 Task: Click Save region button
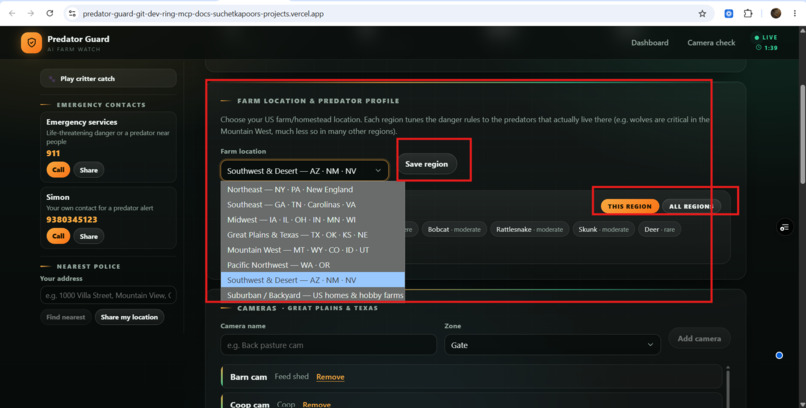click(427, 164)
